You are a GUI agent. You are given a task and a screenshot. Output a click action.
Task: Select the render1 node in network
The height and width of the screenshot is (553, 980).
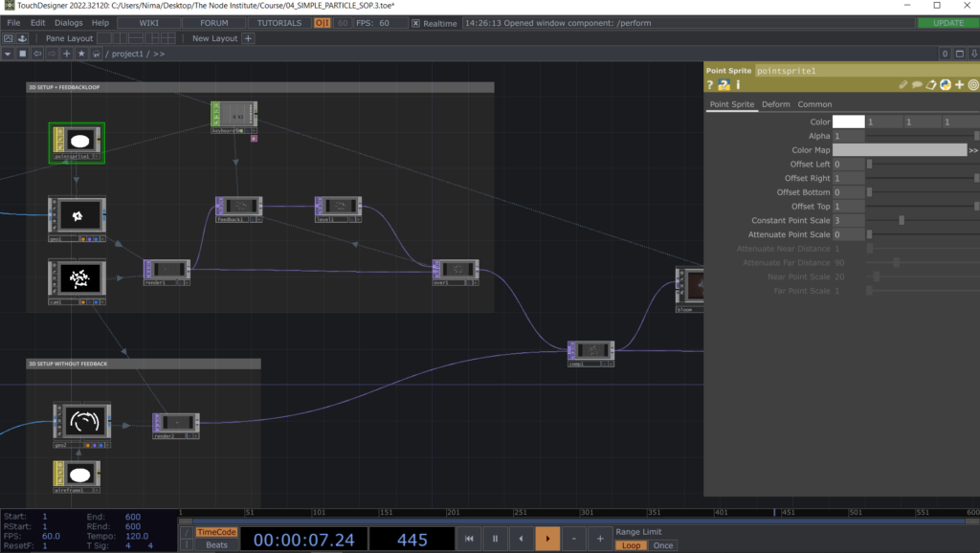[x=167, y=273]
